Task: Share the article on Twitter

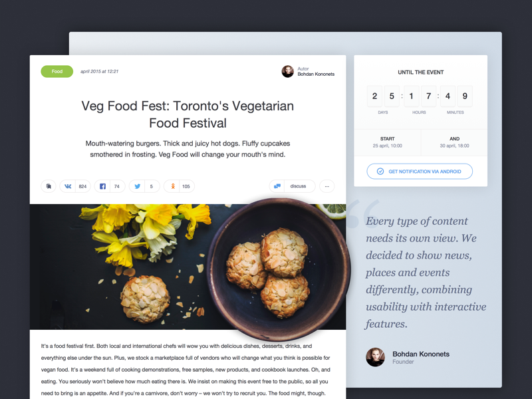Action: tap(138, 186)
